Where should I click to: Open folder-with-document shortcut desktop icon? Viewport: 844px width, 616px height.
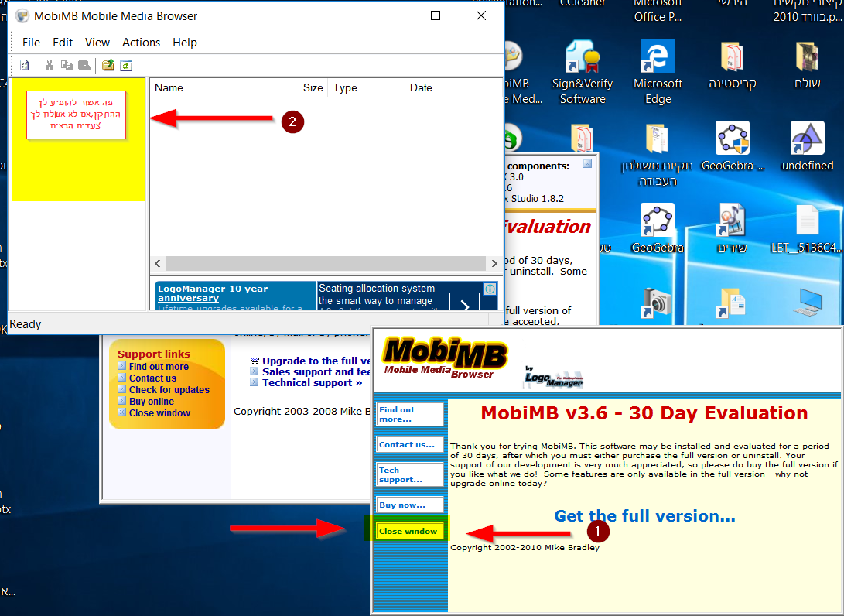731,303
